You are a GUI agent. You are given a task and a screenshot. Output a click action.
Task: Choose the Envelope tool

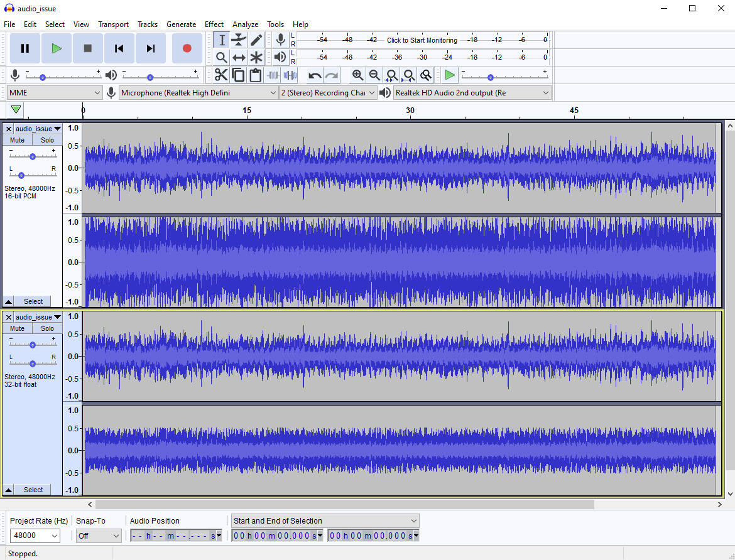[239, 40]
